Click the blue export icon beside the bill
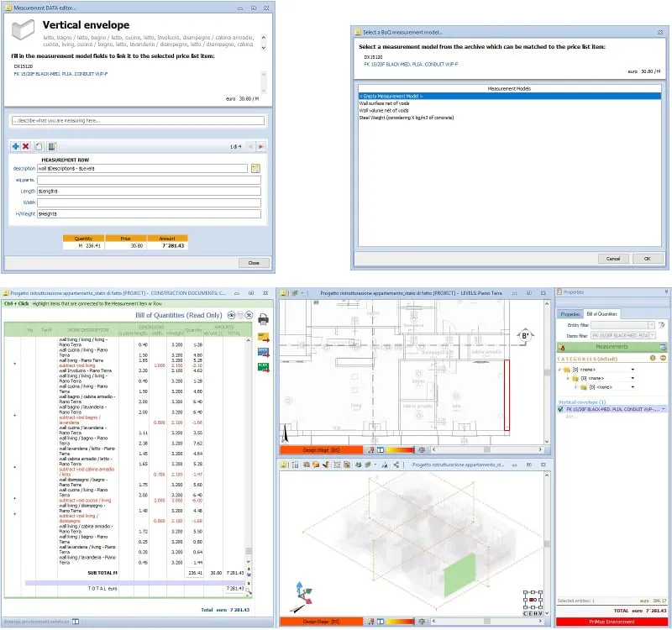This screenshot has width=672, height=630. (263, 353)
